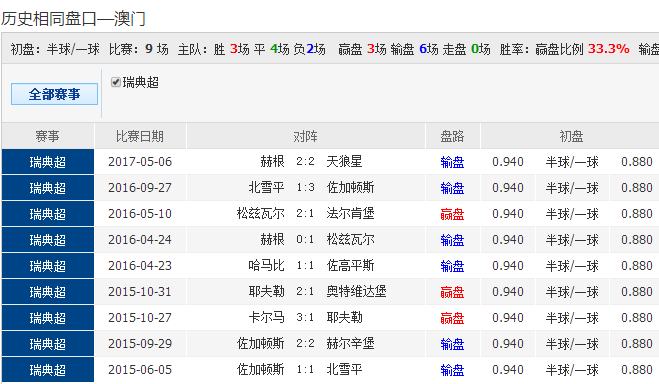Select the 初盘 column header
This screenshot has height=384, width=659.
pos(571,136)
